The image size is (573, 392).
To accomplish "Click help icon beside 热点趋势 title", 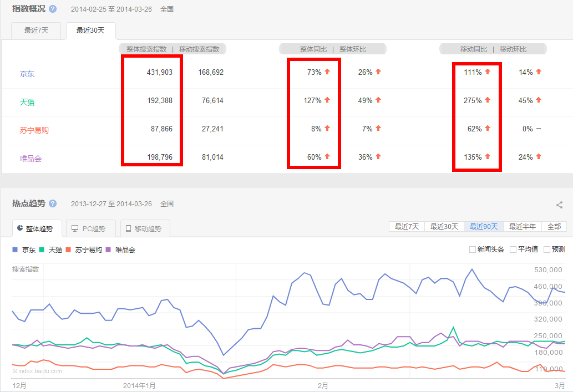I will [53, 203].
